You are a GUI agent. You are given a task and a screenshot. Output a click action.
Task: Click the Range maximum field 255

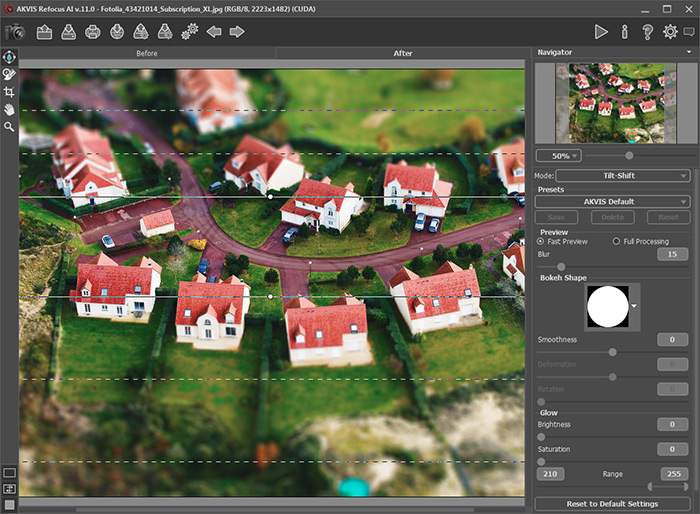(674, 474)
